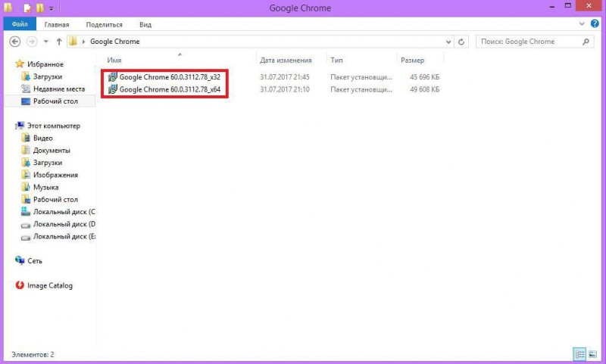Open the Документы folder
Image resolution: width=606 pixels, height=364 pixels.
[x=52, y=151]
